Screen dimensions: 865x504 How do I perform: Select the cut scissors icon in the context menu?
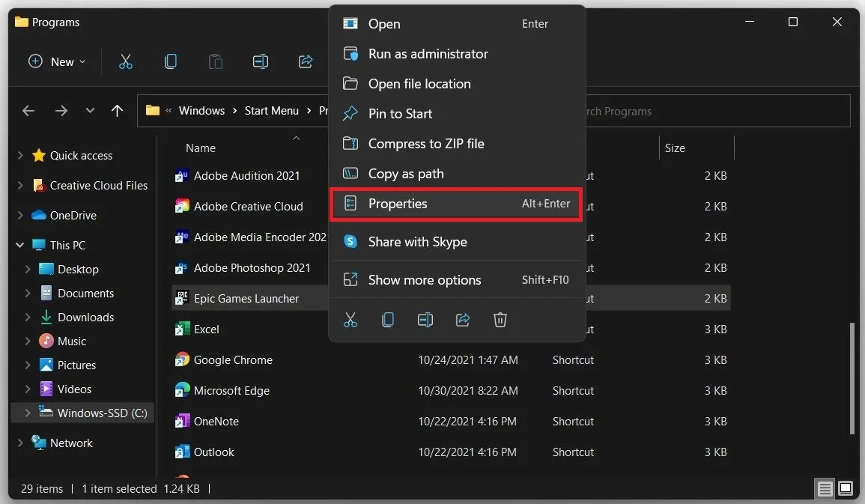point(350,320)
